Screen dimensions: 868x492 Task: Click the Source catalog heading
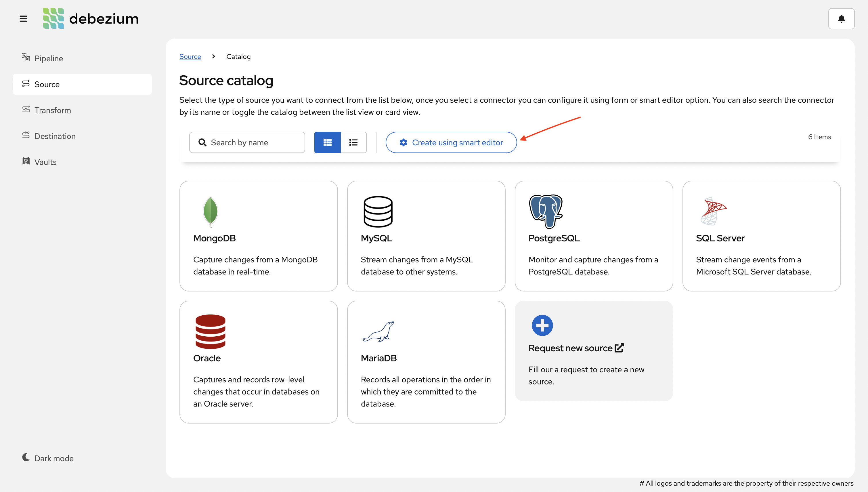[x=226, y=81]
